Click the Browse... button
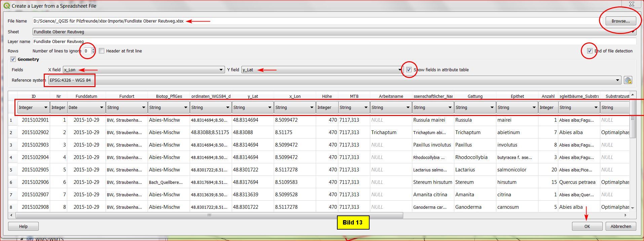Screen dimensions: 644x241 pyautogui.click(x=620, y=21)
